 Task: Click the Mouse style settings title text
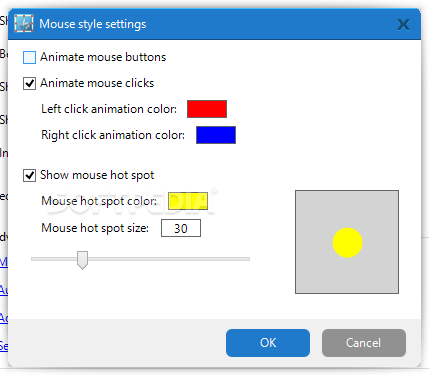(93, 24)
